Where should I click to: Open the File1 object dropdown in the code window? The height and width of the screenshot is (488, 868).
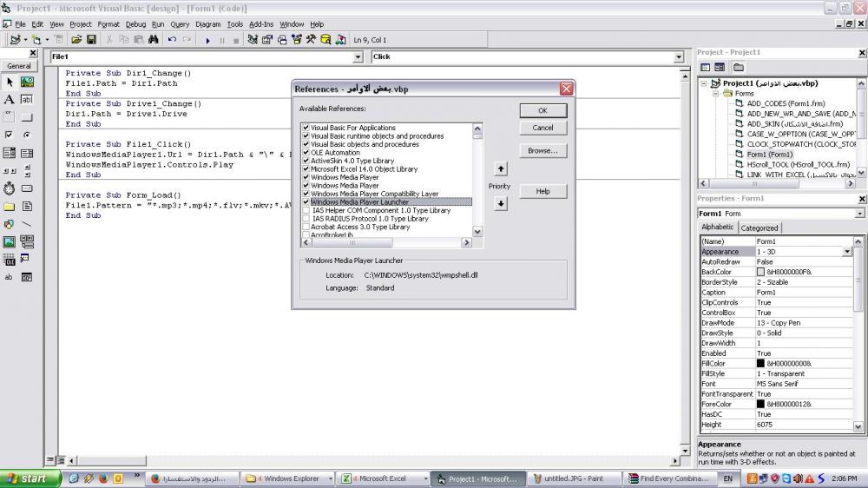(358, 57)
